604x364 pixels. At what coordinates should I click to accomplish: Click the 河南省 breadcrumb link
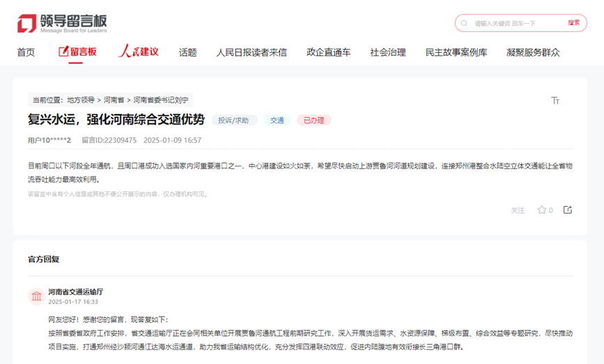[114, 100]
